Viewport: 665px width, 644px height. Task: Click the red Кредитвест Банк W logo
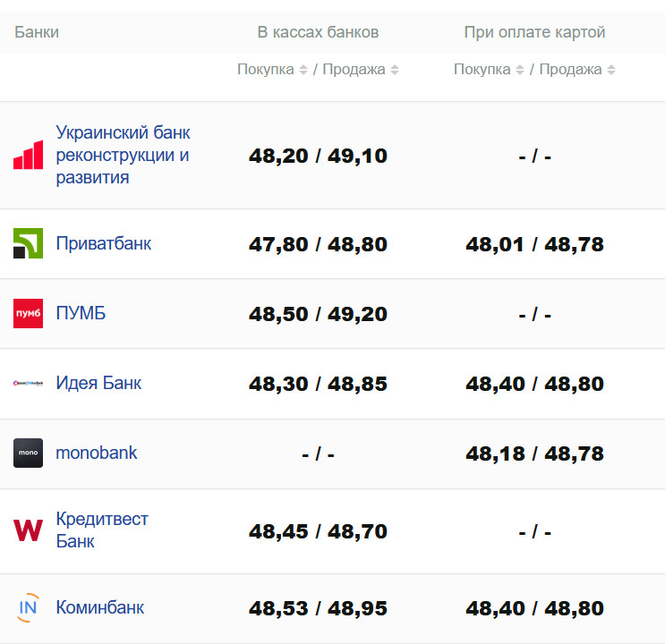coord(28,530)
